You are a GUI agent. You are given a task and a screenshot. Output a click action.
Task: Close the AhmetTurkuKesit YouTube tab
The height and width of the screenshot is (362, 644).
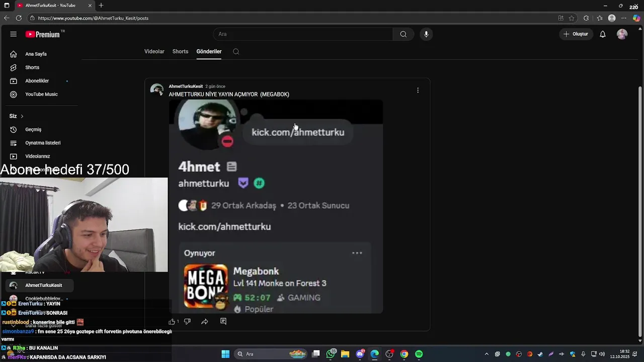coord(90,6)
